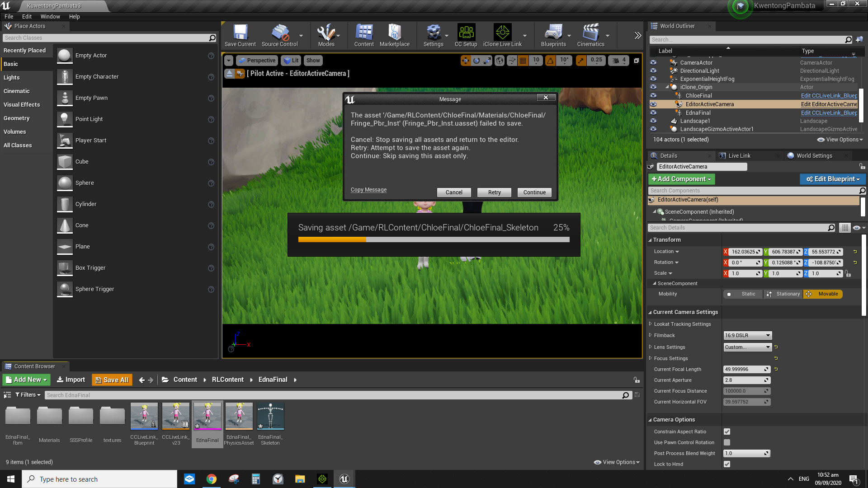
Task: Add folder icon in World Outliner
Action: pyautogui.click(x=859, y=39)
